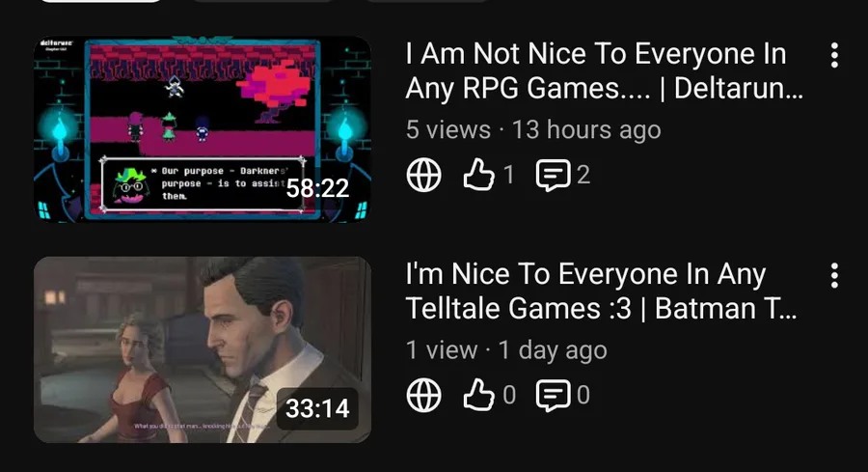The width and height of the screenshot is (868, 472).
Task: Open the Batman Telltale gameplay thumbnail
Action: coord(203,349)
